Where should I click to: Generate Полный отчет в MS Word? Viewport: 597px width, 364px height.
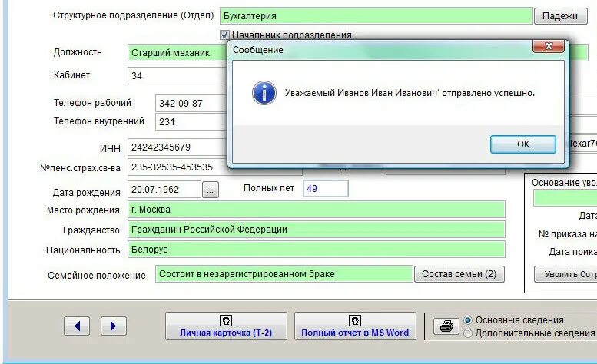coord(355,326)
